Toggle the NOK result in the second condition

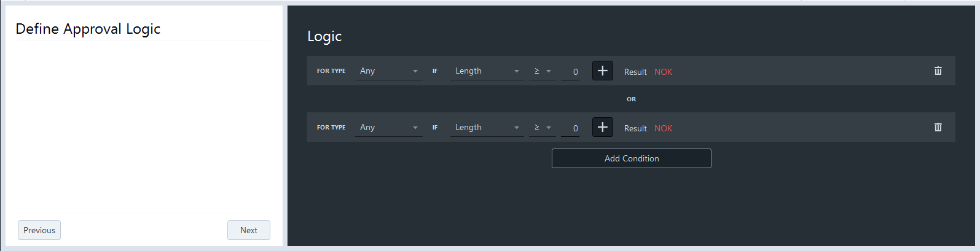click(663, 128)
